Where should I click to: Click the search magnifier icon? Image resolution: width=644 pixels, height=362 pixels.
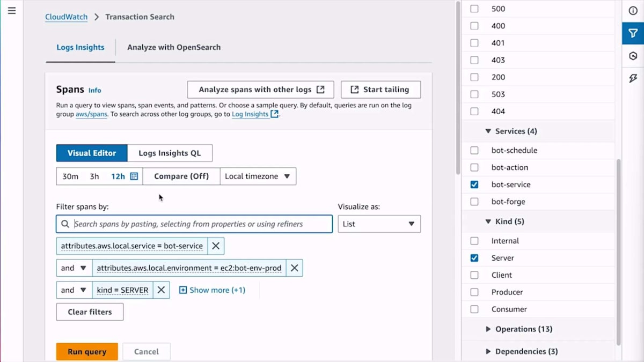pos(65,224)
